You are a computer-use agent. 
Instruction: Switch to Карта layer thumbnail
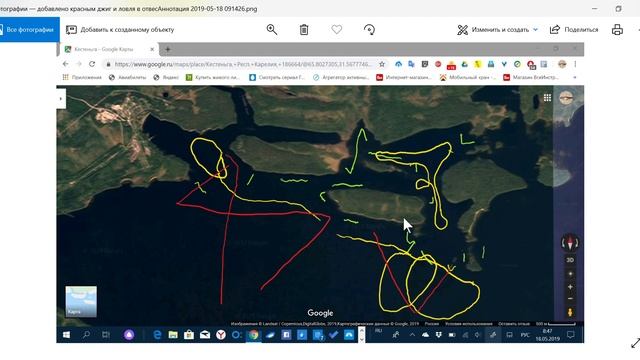point(81,302)
